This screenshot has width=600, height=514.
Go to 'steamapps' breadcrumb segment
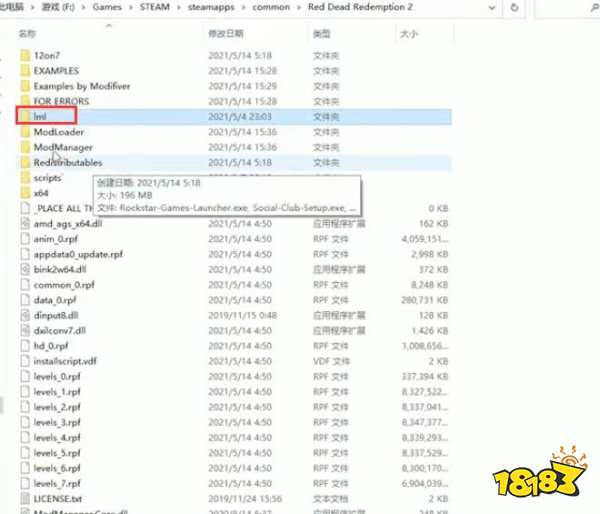tap(211, 7)
